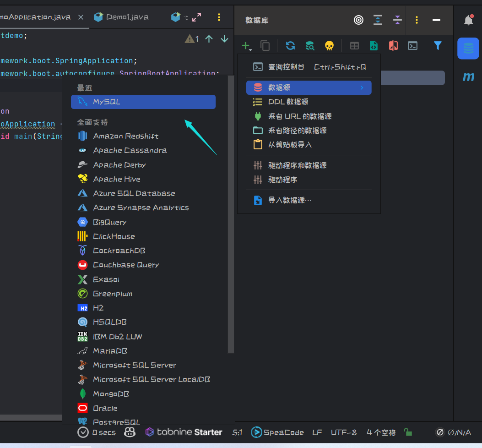Screen dimensions: 482x448
Task: Close the Application.java editor tab
Action: point(81,17)
